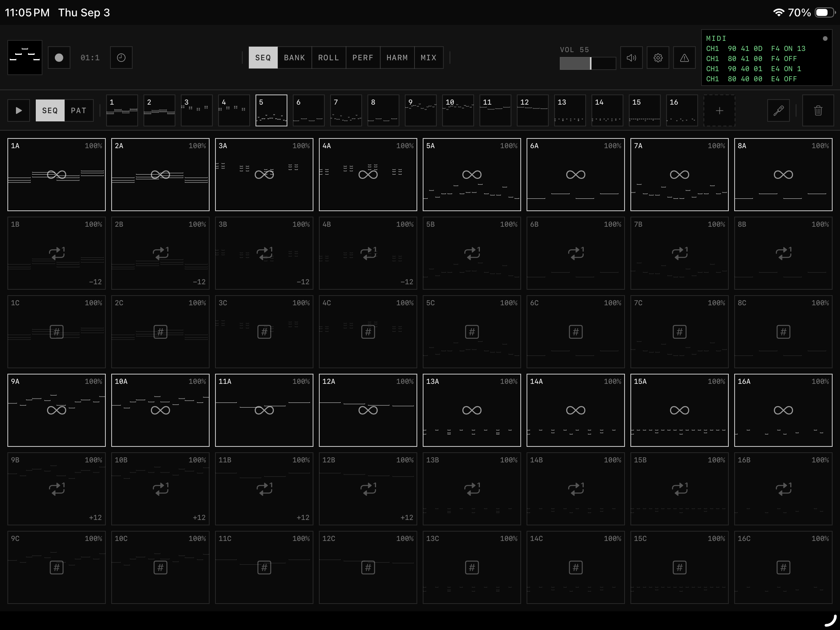Click the infinite loop icon in 16A
840x630 pixels.
pyautogui.click(x=783, y=410)
